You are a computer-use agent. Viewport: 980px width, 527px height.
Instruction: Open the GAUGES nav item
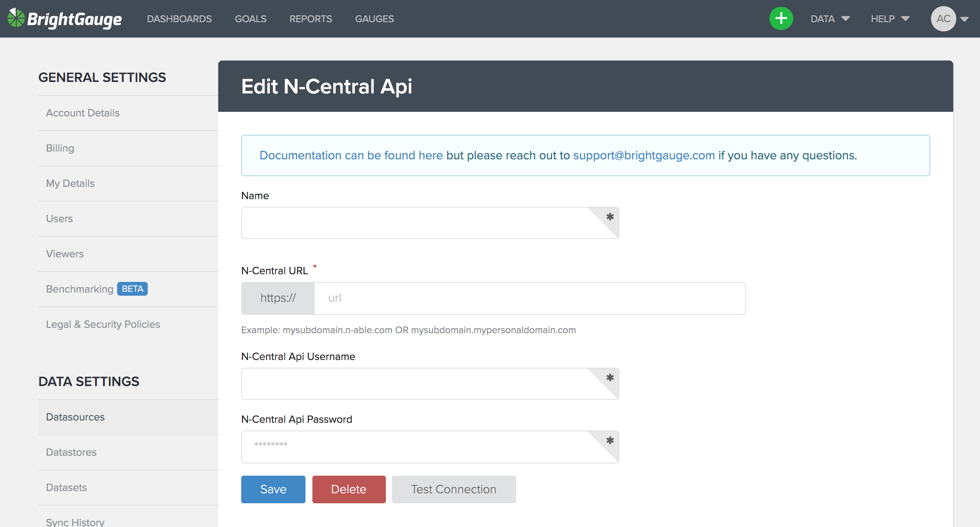374,19
